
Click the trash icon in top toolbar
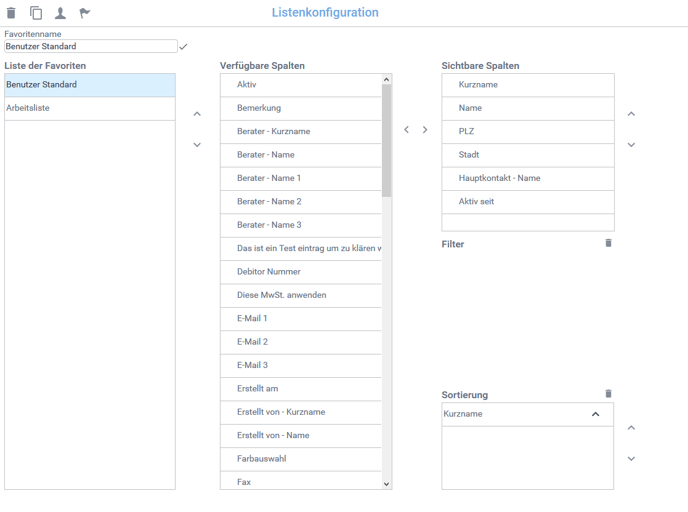click(11, 13)
